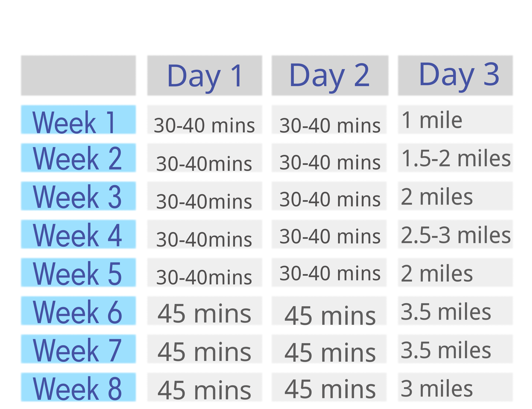Viewport: 532px width, 409px height.
Task: Click Week 6 Day 1 '45 mins' cell
Action: click(x=205, y=311)
